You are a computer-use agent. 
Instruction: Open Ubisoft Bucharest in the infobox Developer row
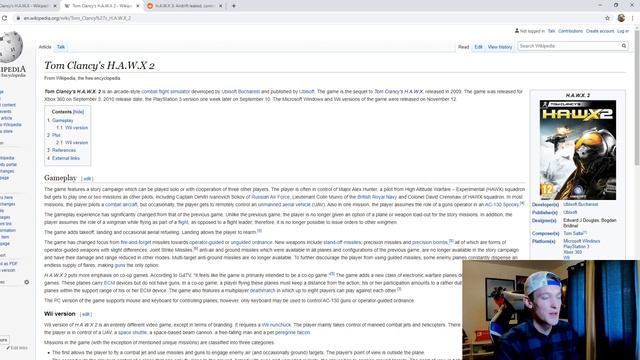[580, 204]
